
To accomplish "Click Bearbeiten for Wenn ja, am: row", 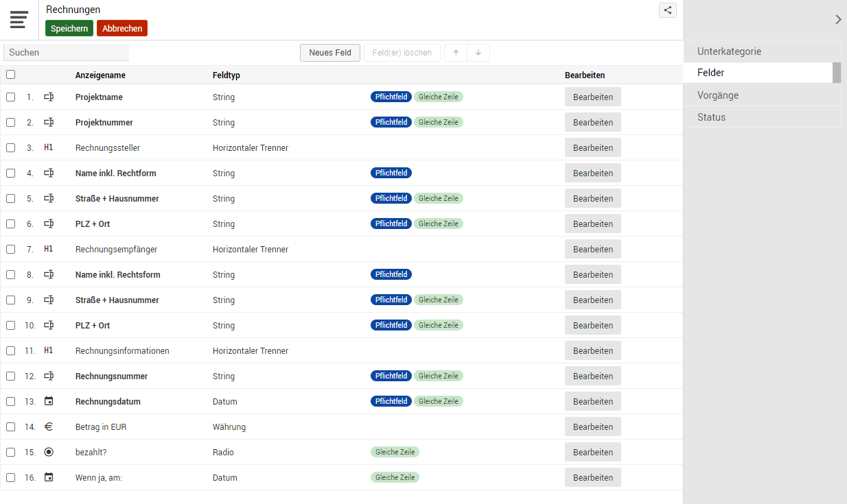I will 593,477.
